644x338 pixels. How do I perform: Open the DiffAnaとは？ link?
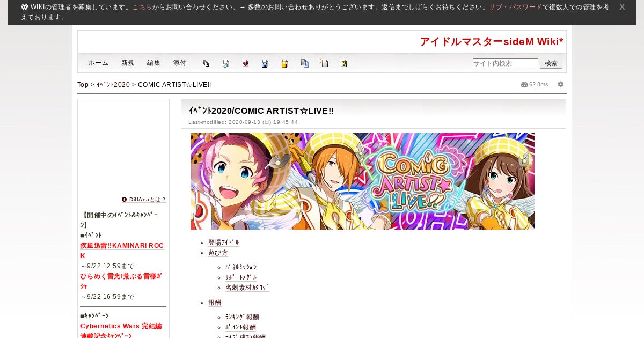coord(148,199)
